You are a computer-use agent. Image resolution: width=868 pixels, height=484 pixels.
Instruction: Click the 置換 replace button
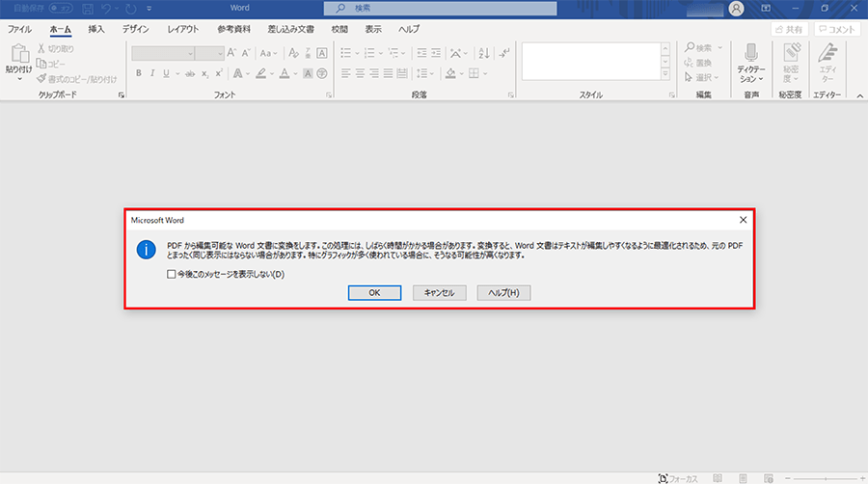point(698,63)
